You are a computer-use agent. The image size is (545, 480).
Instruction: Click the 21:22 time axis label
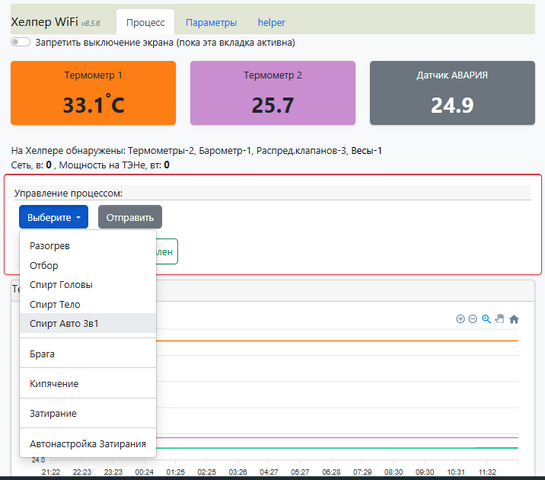[x=51, y=472]
